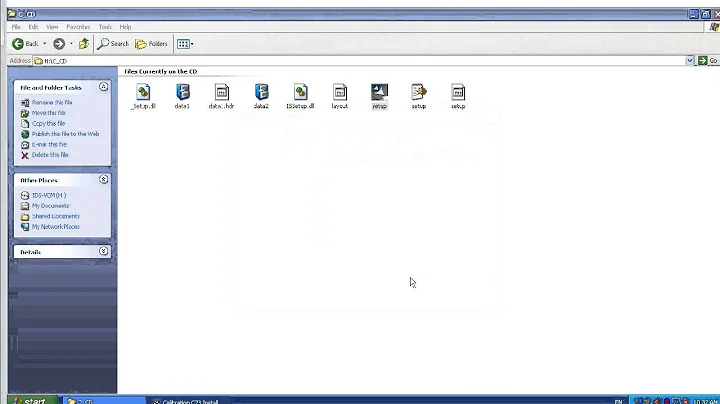This screenshot has height=404, width=720.
Task: Click Move this file link
Action: tap(49, 113)
